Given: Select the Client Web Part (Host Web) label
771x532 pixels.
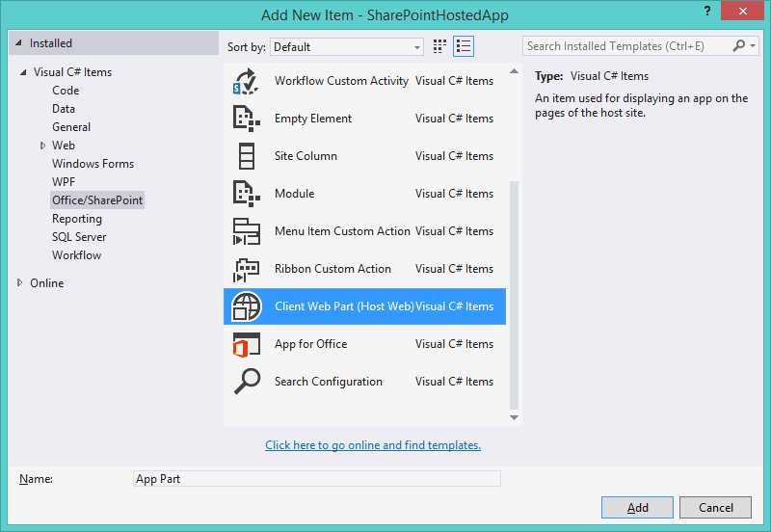Looking at the screenshot, I should tap(344, 306).
